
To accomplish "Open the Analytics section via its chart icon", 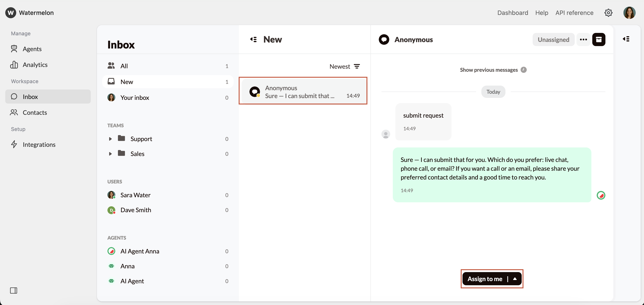I will point(14,65).
